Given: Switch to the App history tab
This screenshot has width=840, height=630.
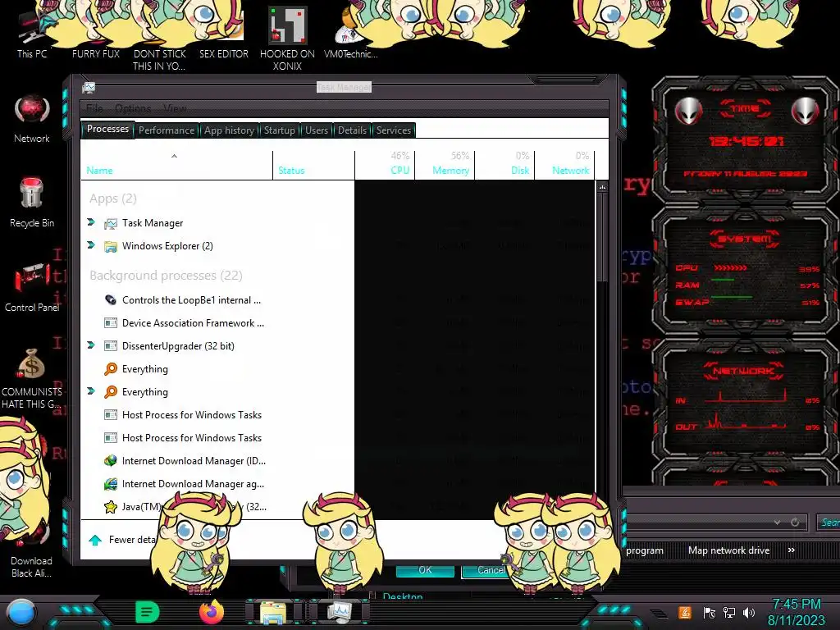Looking at the screenshot, I should 230,130.
